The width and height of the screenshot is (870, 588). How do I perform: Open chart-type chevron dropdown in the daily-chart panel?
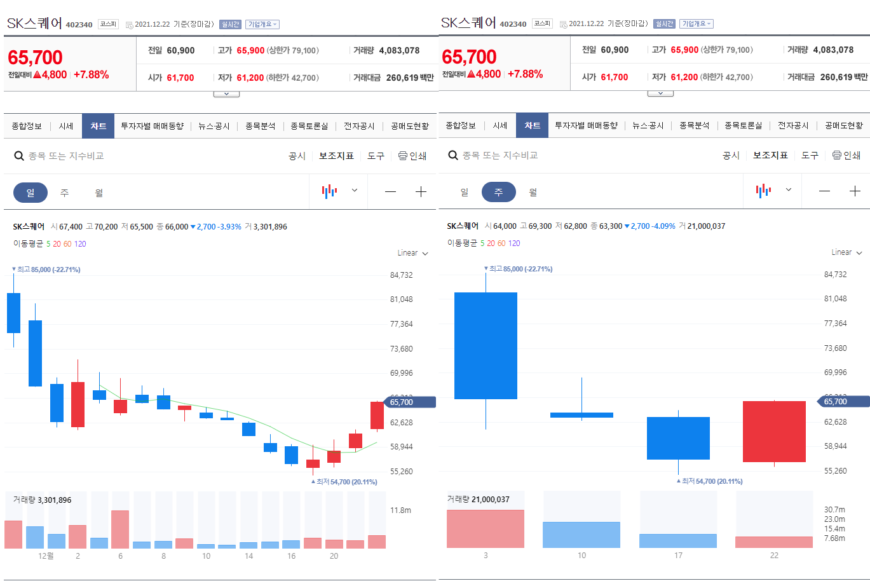click(x=355, y=190)
